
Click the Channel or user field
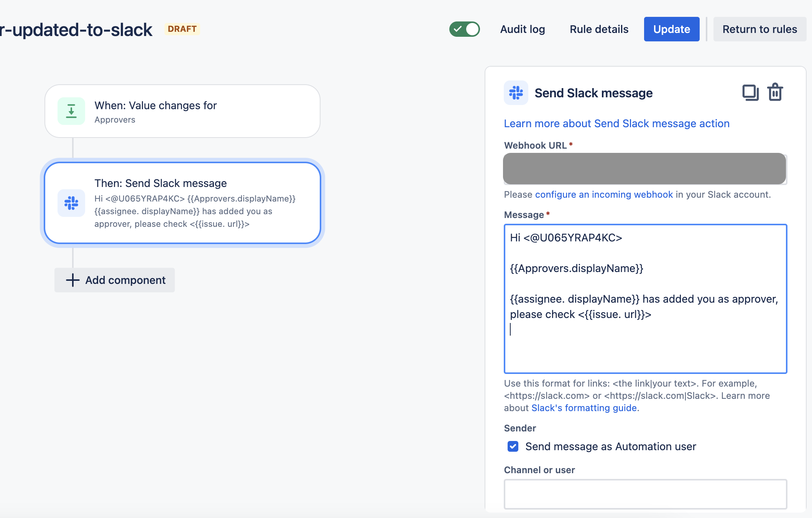coord(645,494)
